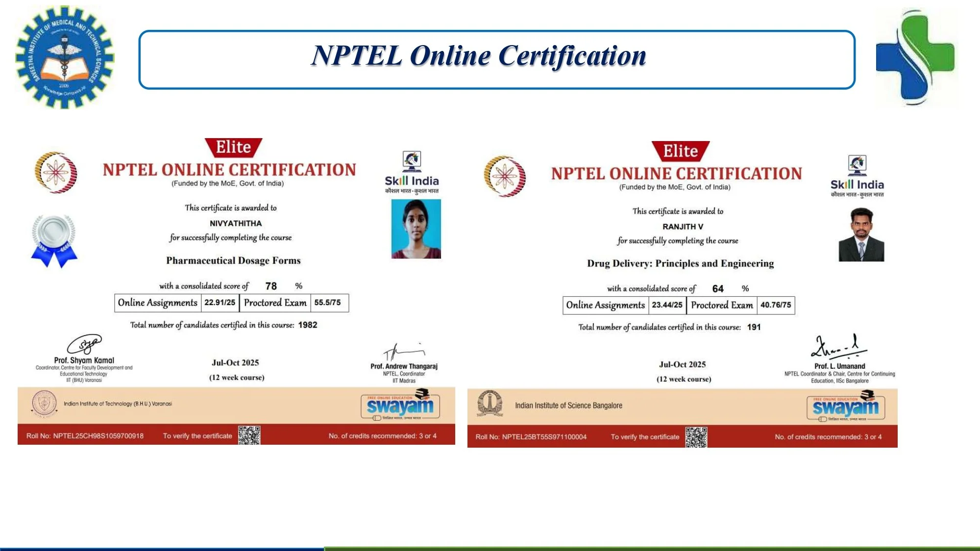This screenshot has width=980, height=551.
Task: Click To verify the certificate link on right certificate
Action: (645, 436)
